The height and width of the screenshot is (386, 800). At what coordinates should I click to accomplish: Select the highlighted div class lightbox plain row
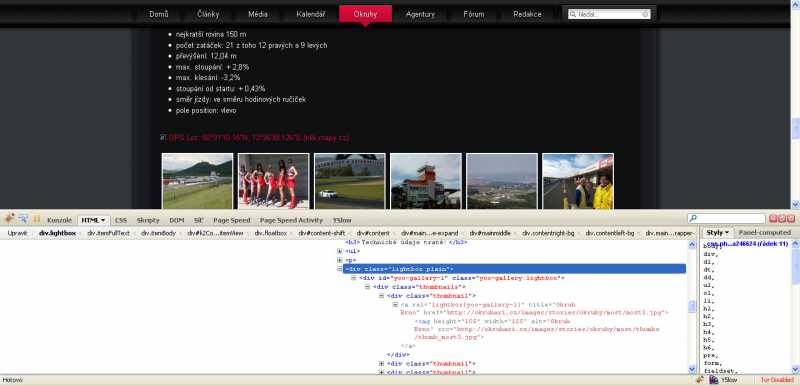point(514,269)
